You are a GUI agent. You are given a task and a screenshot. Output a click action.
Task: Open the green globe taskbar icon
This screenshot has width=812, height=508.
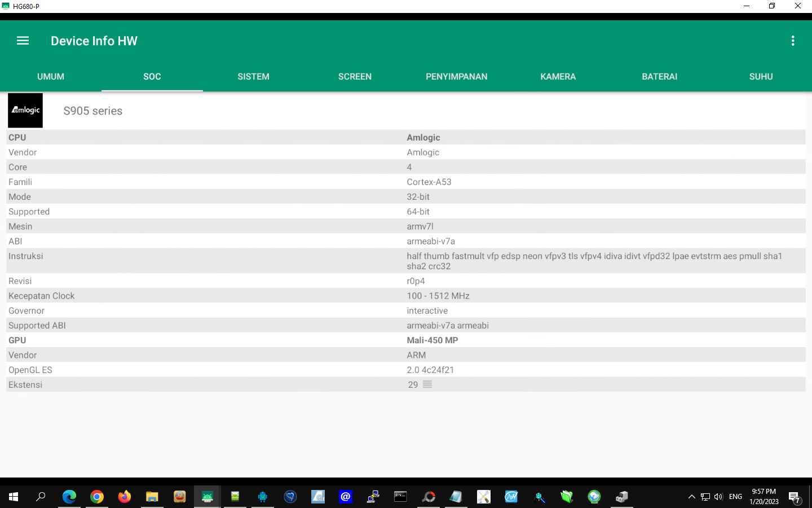(x=594, y=497)
